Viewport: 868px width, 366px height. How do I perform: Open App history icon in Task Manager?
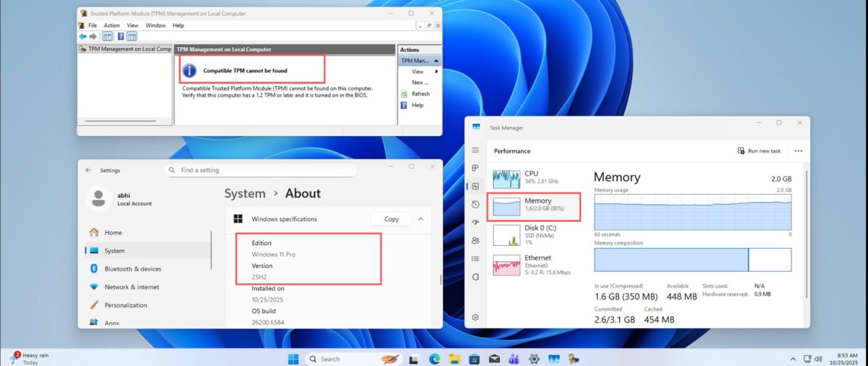click(x=475, y=205)
